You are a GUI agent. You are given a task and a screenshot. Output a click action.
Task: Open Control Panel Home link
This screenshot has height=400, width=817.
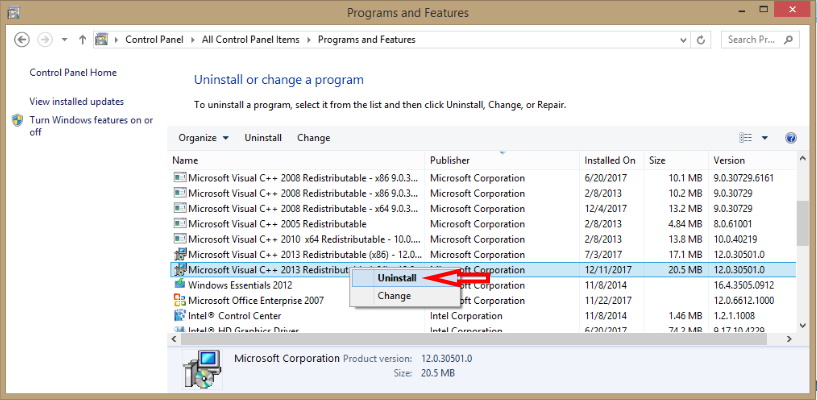click(73, 72)
